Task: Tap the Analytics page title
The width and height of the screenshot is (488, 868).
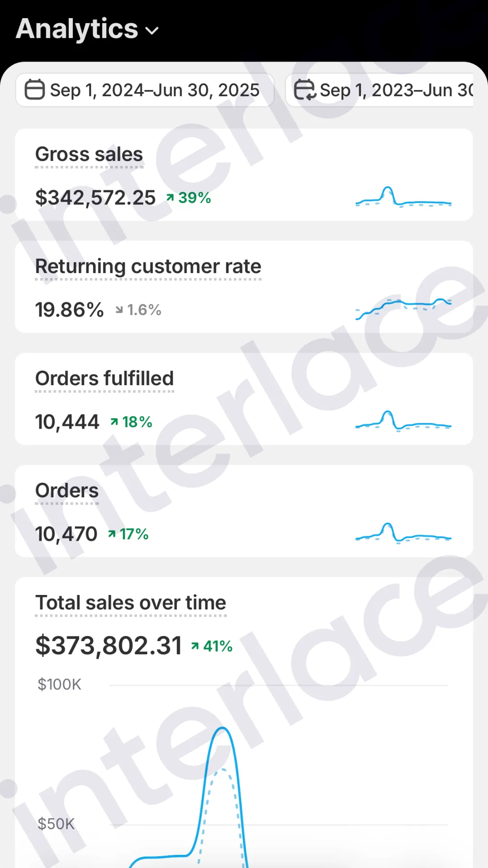Action: (77, 29)
